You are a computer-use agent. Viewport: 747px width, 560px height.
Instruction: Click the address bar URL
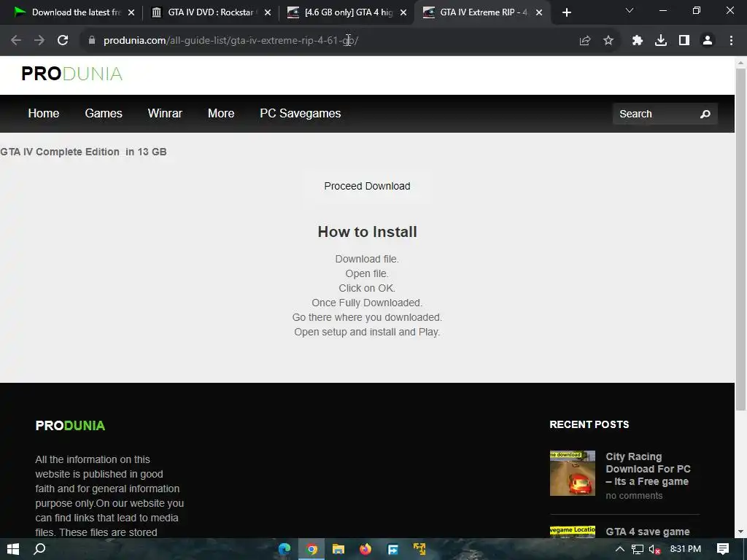(231, 41)
